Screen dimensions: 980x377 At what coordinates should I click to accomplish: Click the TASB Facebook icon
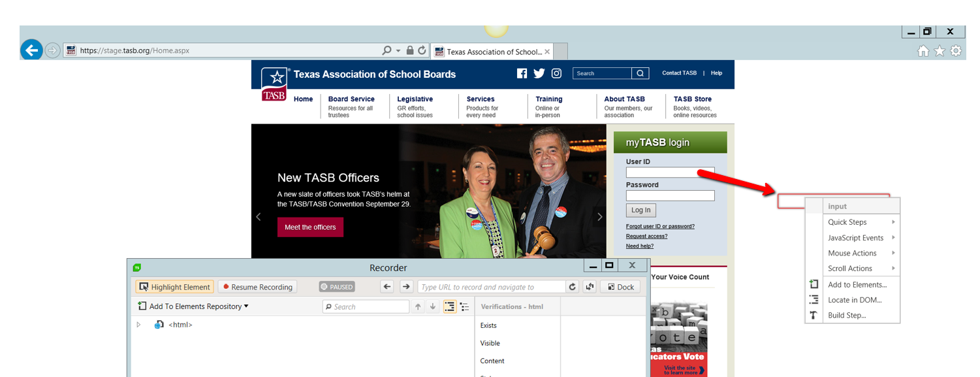522,73
